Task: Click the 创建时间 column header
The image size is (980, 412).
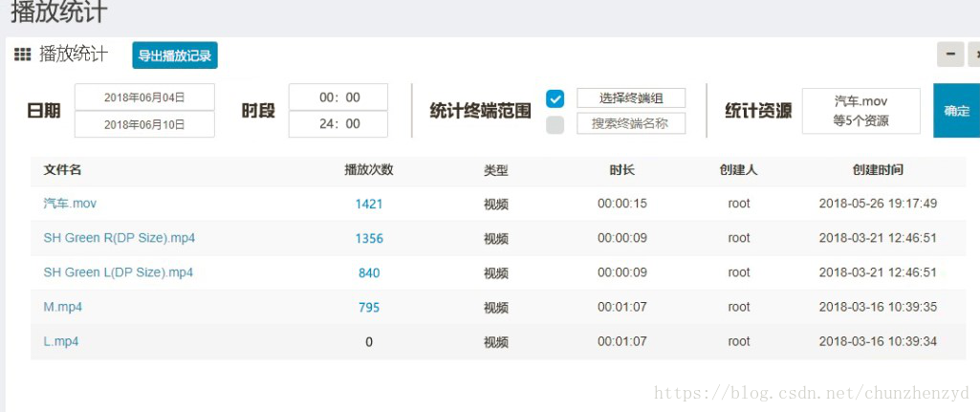Action: click(x=878, y=170)
